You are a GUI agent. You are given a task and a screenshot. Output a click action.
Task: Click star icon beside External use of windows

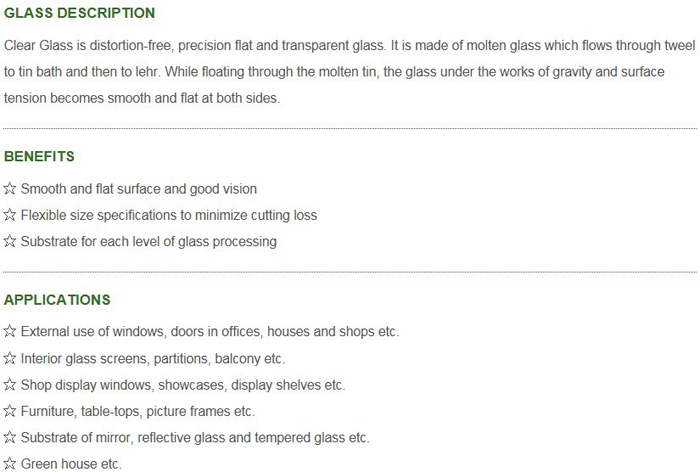(x=10, y=331)
